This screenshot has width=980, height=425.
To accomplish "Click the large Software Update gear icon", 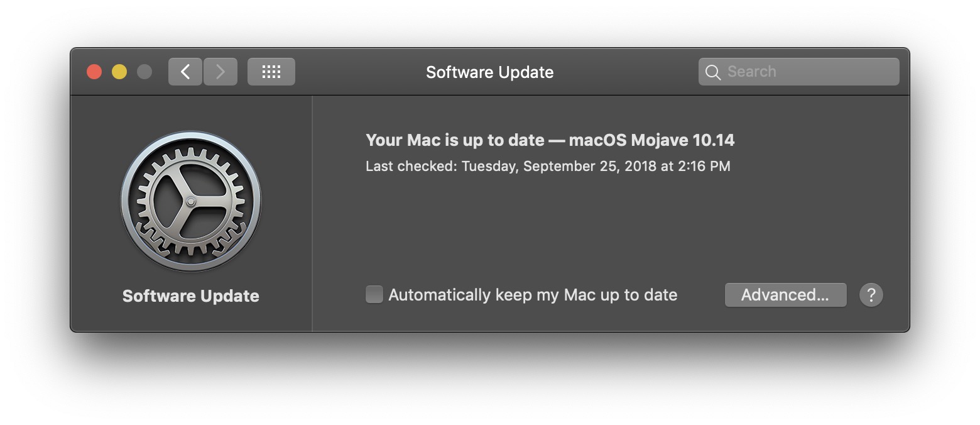I will pos(191,201).
